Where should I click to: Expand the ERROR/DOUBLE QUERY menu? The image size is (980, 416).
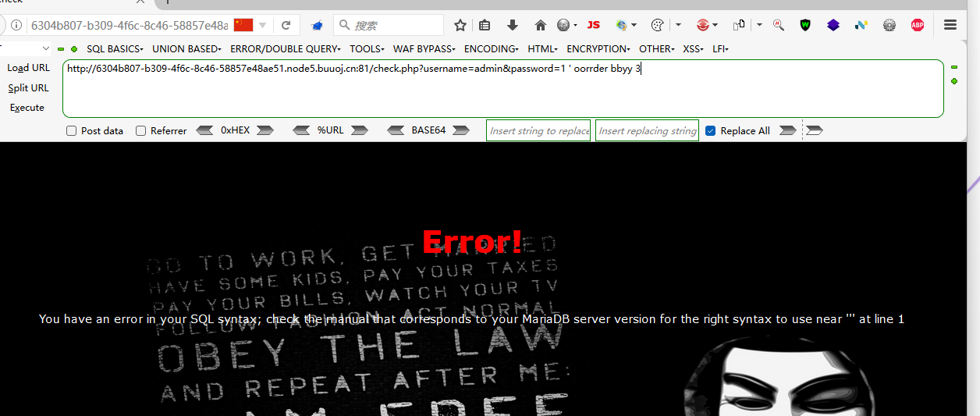pyautogui.click(x=286, y=49)
